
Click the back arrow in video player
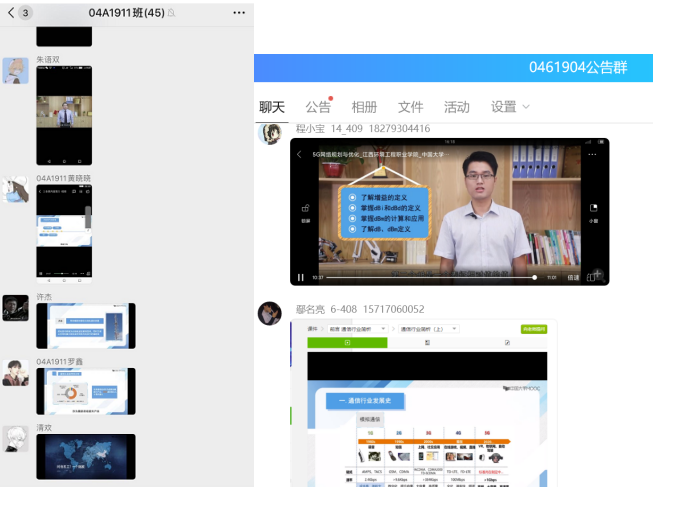click(x=299, y=154)
